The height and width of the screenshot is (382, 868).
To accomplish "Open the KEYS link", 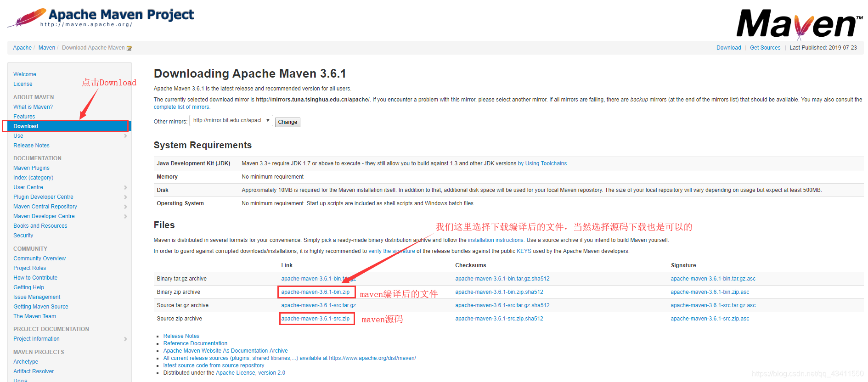I will point(524,251).
